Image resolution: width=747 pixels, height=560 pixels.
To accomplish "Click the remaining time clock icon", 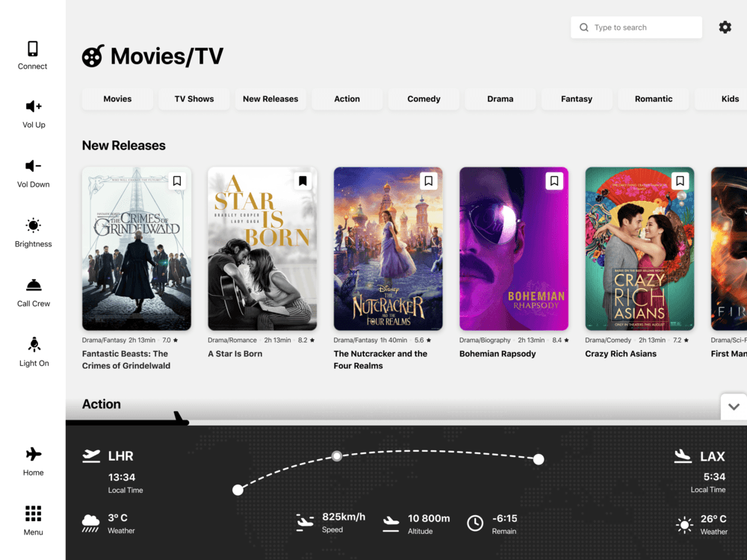I will click(475, 523).
